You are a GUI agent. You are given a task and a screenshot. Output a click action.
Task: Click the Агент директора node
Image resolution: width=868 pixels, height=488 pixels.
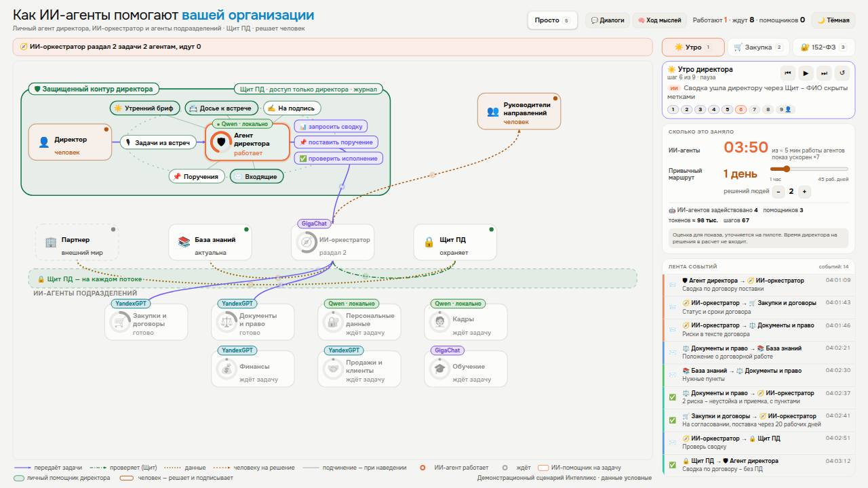(x=248, y=142)
